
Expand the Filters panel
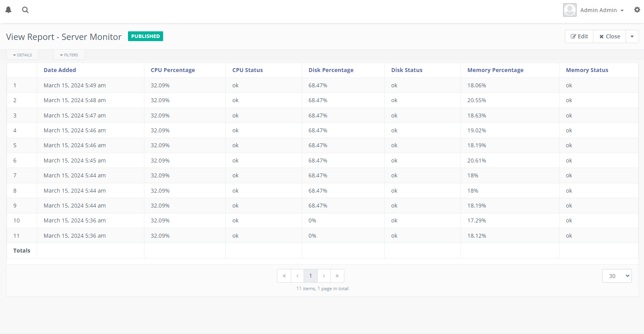tap(69, 55)
